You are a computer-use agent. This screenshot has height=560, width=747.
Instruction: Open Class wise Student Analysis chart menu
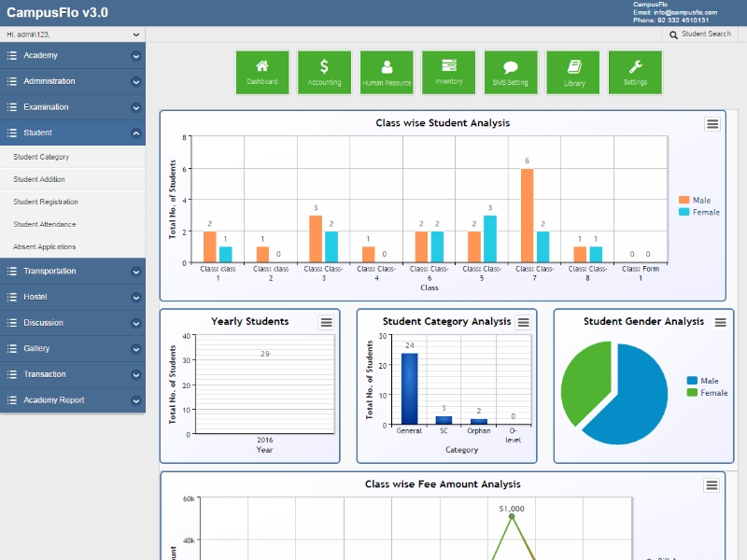[712, 124]
